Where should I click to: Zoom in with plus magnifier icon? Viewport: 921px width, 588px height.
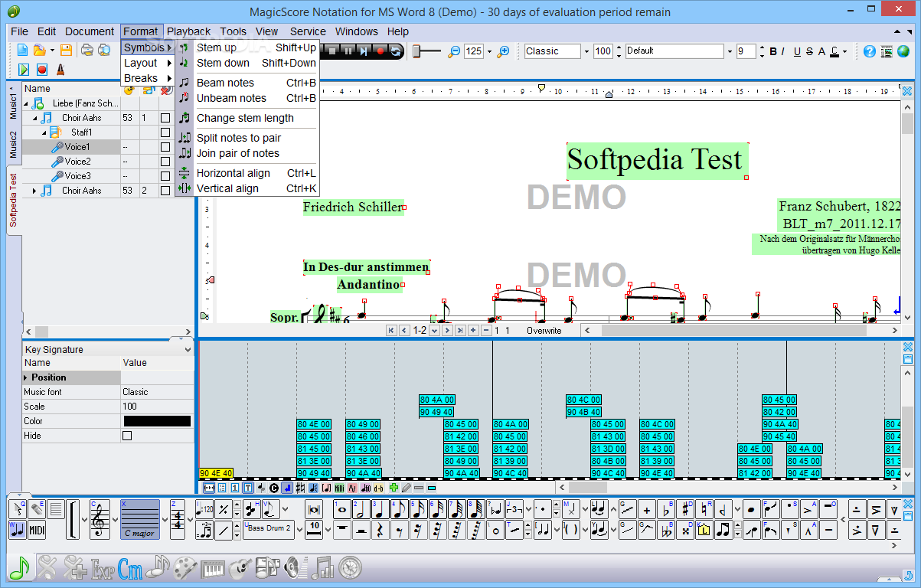[503, 51]
